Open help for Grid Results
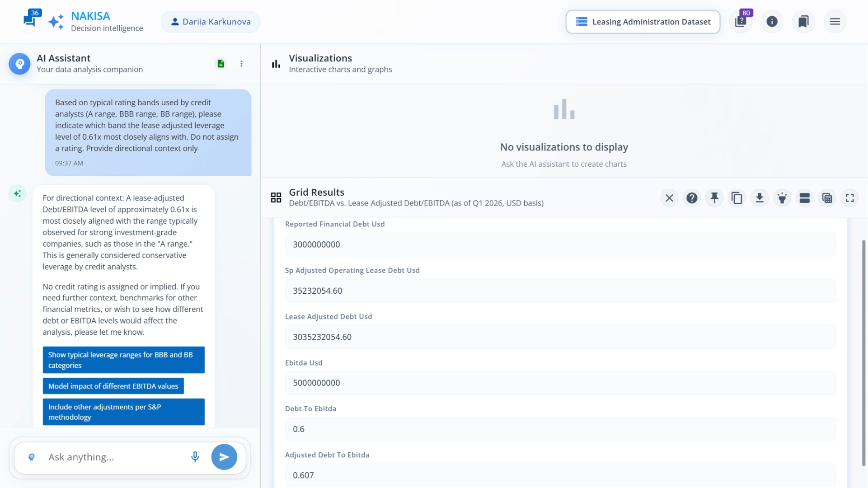This screenshot has width=868, height=488. point(692,198)
